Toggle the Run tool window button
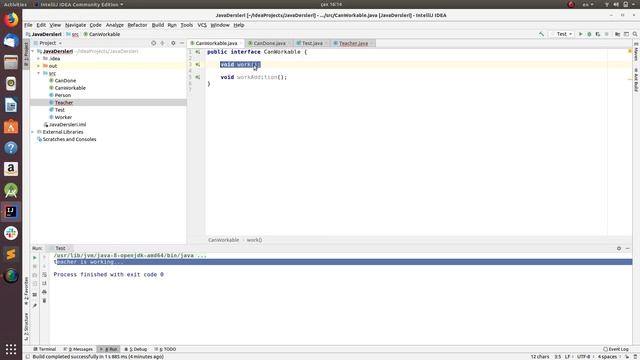Viewport: 640px width, 360px height. [x=109, y=349]
